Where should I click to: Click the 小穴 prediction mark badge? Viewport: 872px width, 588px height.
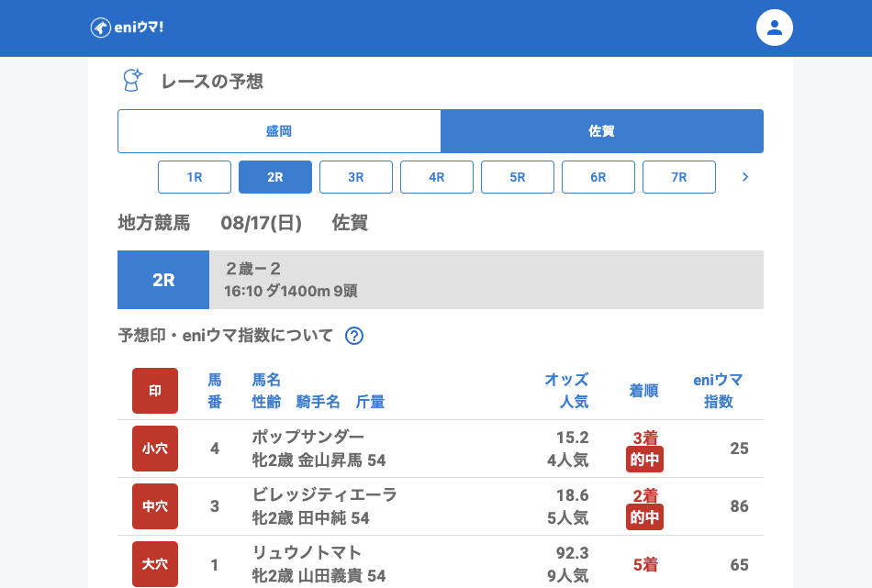(x=155, y=449)
